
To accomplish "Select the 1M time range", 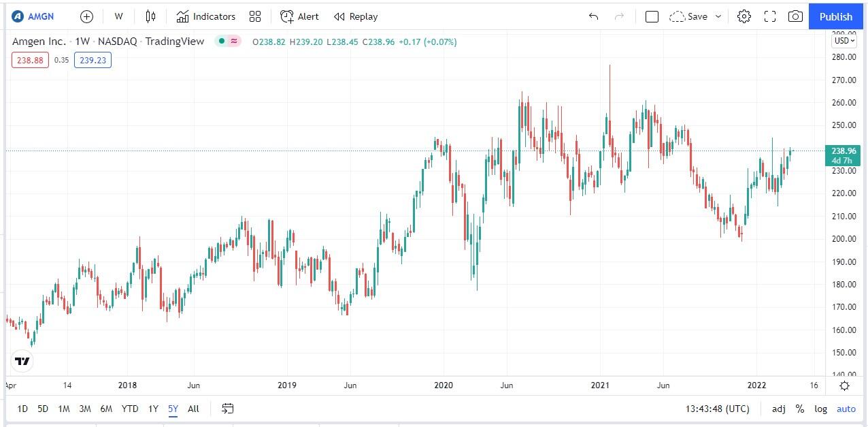I will point(64,409).
